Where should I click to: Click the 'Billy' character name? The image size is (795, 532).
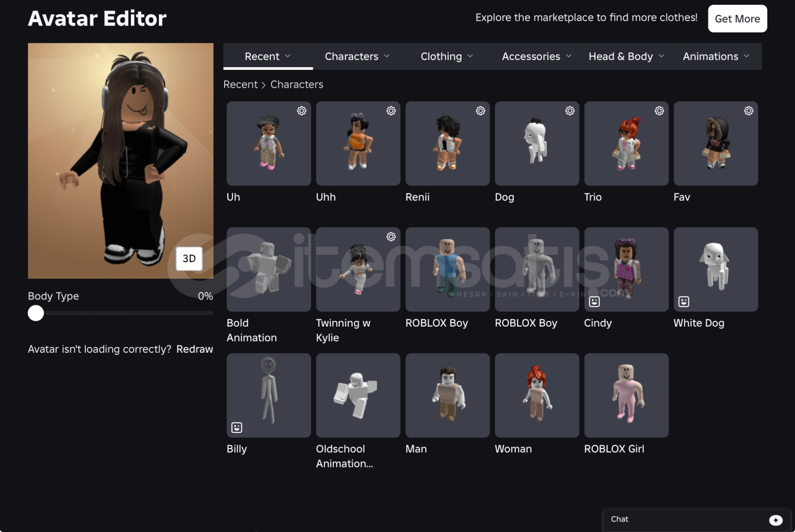[x=237, y=449]
